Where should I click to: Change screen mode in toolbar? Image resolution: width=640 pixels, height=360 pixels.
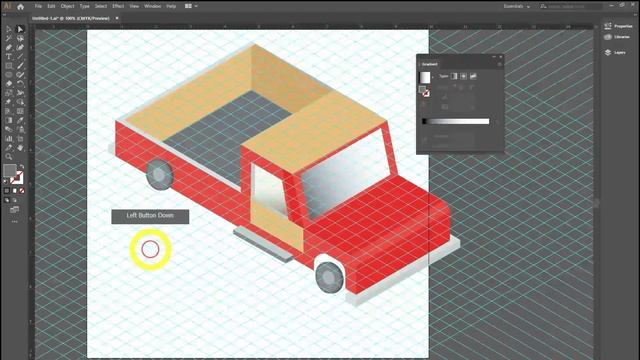click(14, 210)
